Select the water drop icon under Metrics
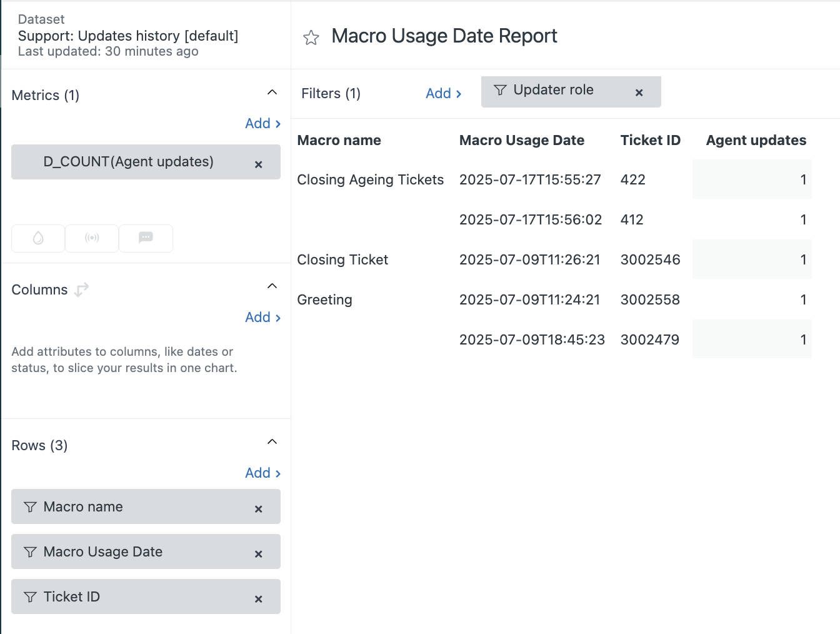 coord(37,238)
